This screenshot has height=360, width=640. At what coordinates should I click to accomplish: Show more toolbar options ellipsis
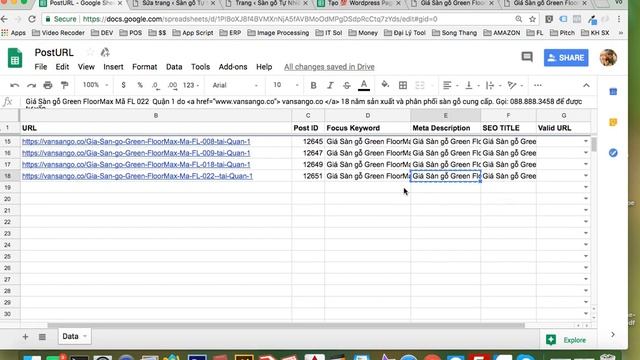(538, 85)
